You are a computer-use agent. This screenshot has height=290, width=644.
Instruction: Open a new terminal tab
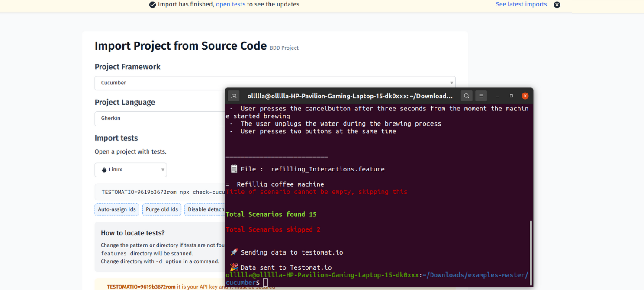point(234,96)
